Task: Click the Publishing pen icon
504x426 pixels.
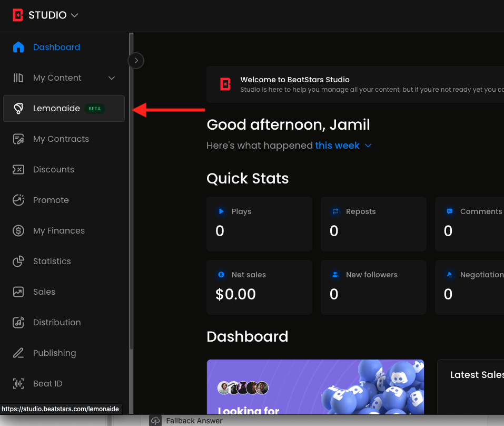Action: [x=18, y=353]
